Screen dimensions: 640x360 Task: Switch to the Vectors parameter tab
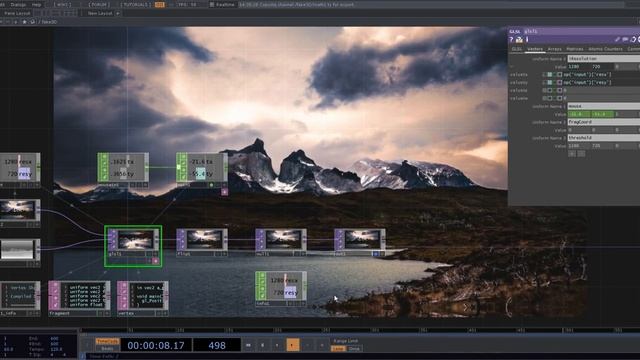[x=535, y=49]
